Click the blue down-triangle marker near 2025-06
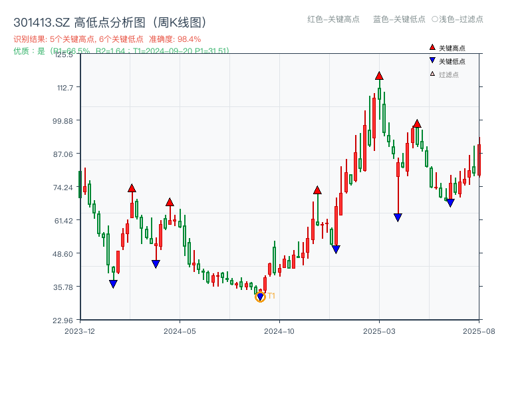 tap(450, 201)
